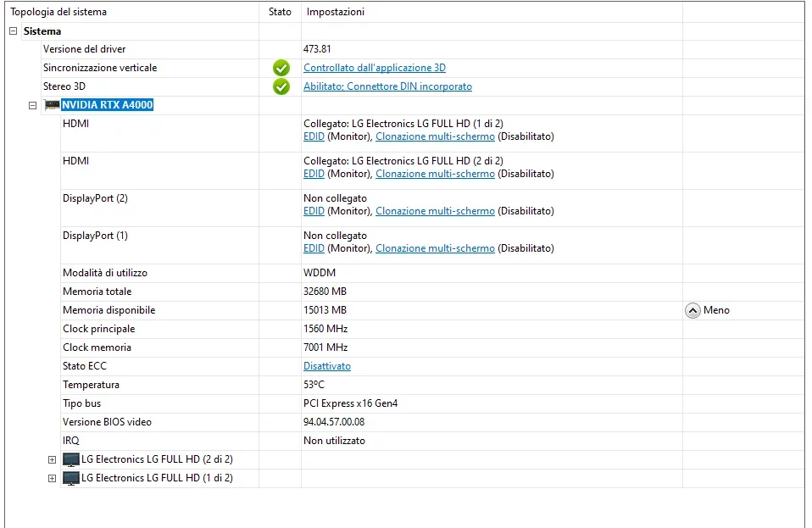The width and height of the screenshot is (812, 528).
Task: Click the Meno collapse button
Action: (692, 310)
